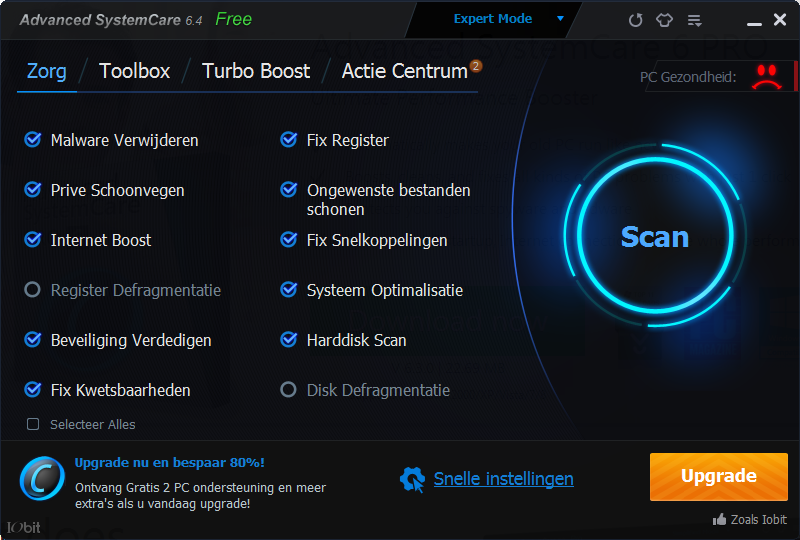Click the Advanced SystemCare round logo

pyautogui.click(x=42, y=478)
